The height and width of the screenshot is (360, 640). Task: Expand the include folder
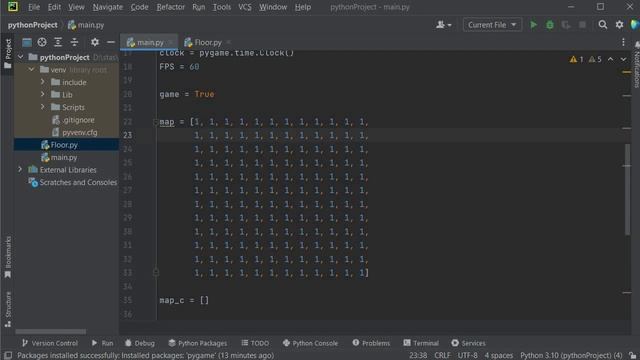point(42,82)
